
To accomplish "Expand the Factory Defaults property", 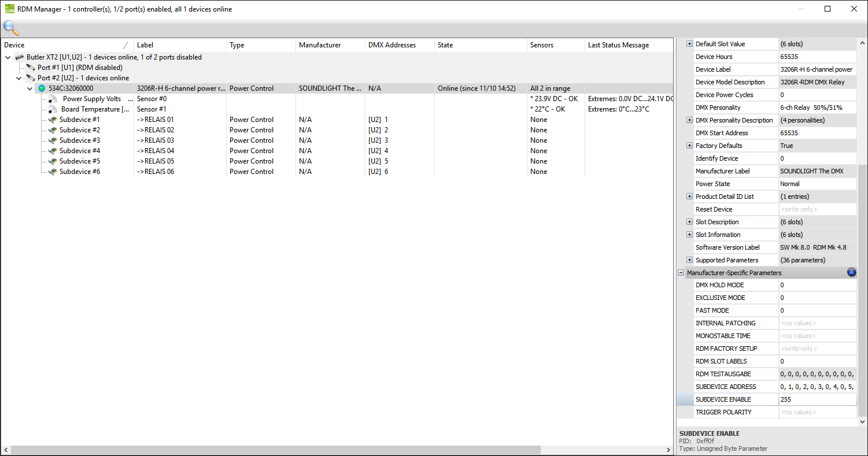I will click(x=689, y=146).
